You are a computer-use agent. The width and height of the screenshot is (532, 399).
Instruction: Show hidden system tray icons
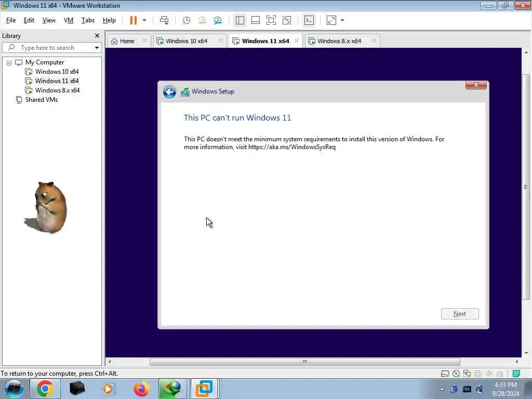(442, 390)
